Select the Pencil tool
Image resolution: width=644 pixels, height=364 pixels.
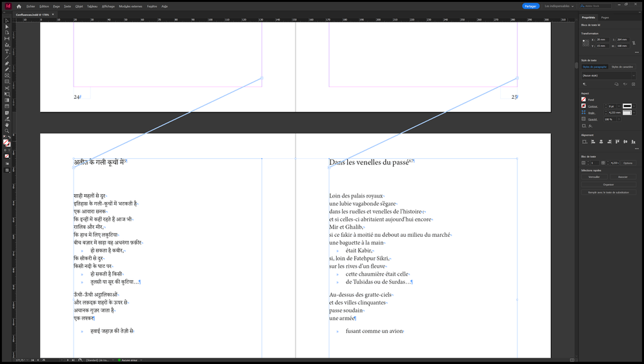pos(7,70)
